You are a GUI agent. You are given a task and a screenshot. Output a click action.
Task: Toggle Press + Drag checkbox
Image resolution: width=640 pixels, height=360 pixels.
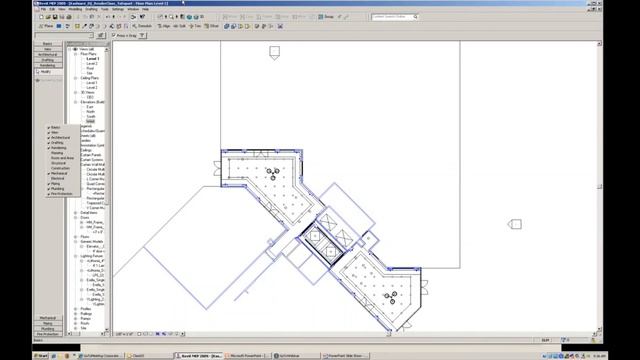coord(114,36)
